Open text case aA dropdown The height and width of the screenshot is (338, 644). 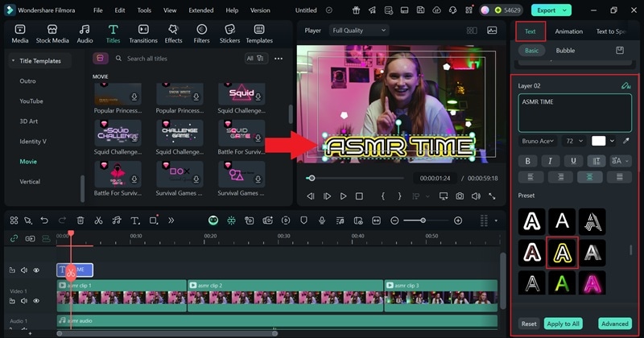point(620,161)
